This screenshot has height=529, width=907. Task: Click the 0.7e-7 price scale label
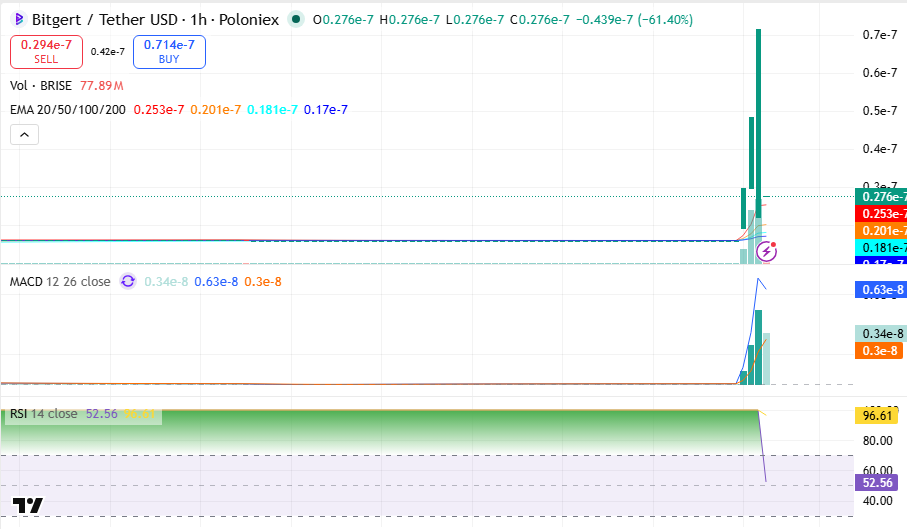coord(880,35)
